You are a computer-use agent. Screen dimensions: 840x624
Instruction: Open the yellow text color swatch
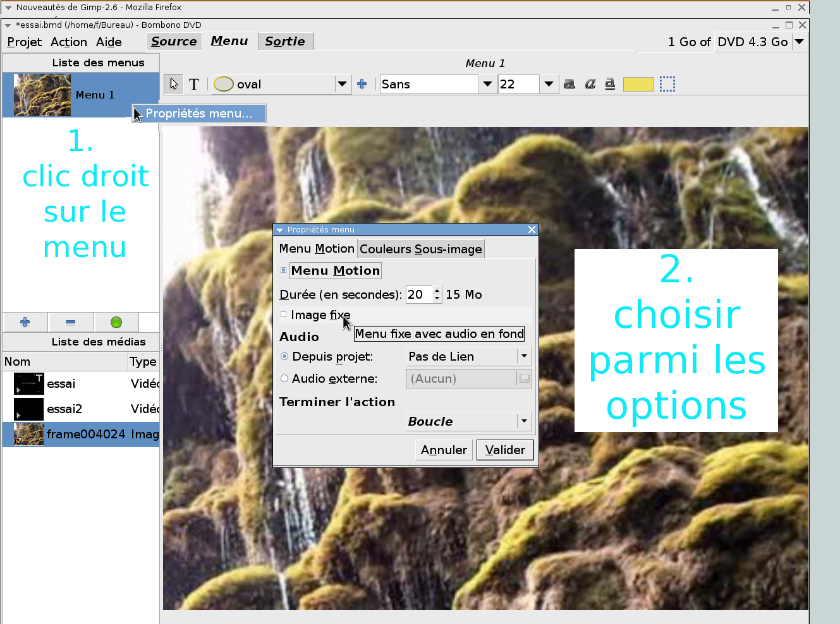(x=638, y=84)
